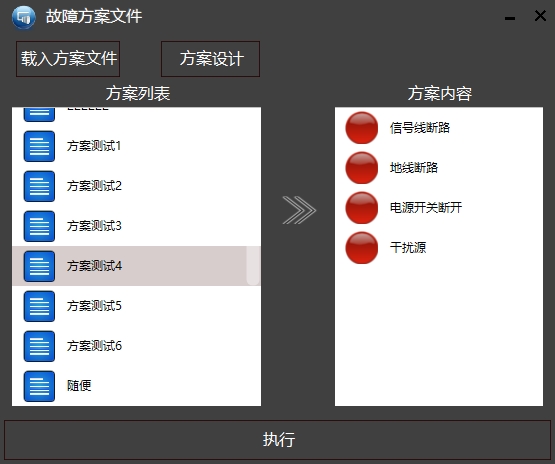Toggle the red indicator for 干扰源
This screenshot has width=555, height=464.
(x=362, y=248)
